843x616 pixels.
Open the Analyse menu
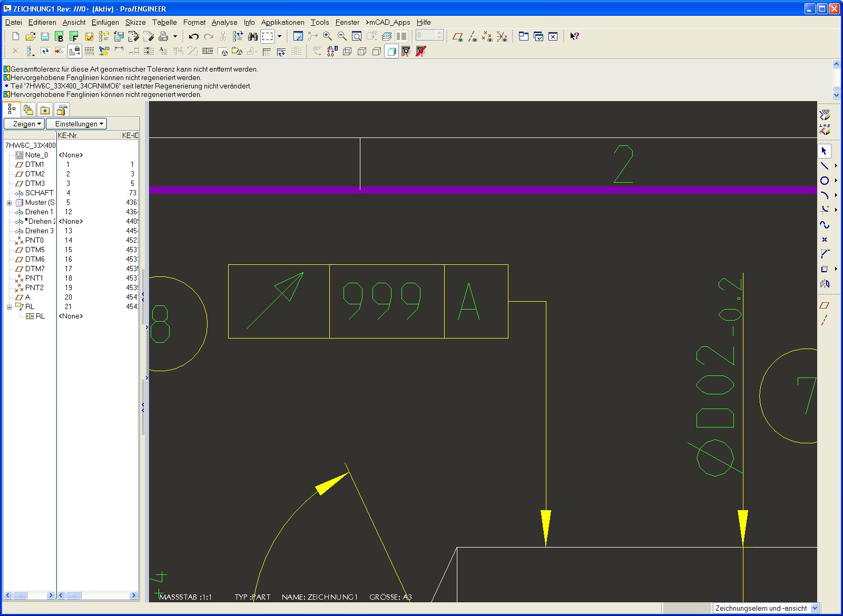pos(224,22)
